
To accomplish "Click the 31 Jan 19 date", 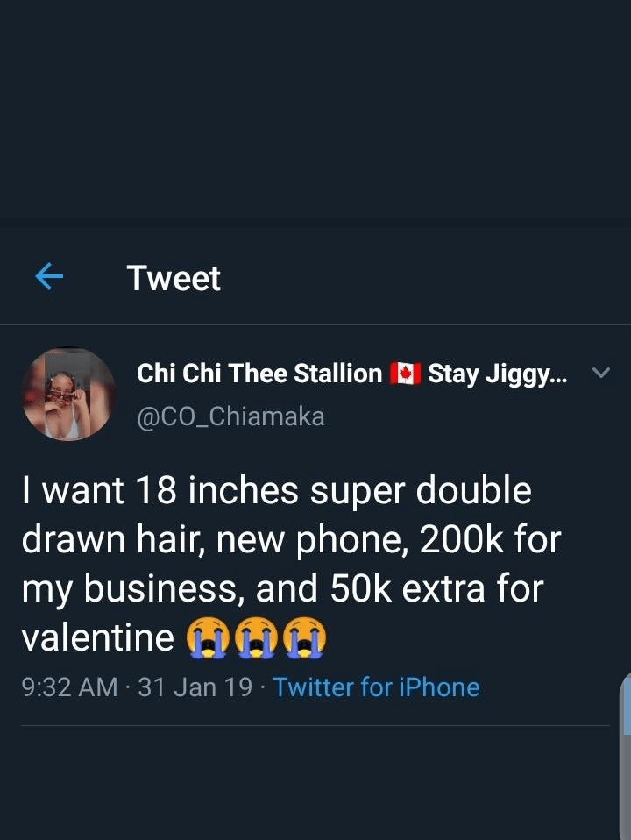I will point(195,687).
